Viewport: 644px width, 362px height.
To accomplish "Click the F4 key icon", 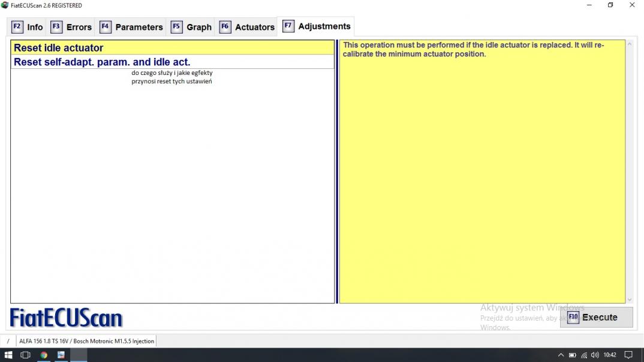I will pyautogui.click(x=105, y=27).
